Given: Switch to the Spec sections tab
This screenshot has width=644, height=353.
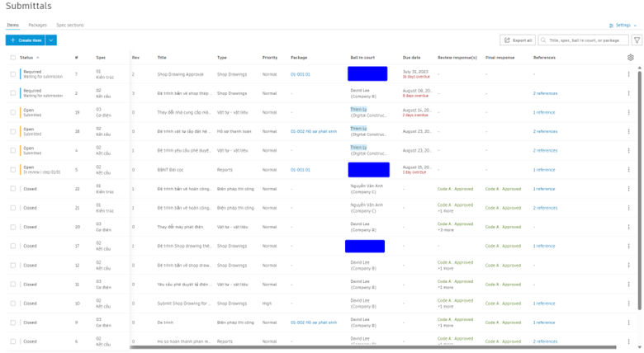Looking at the screenshot, I should pyautogui.click(x=70, y=25).
